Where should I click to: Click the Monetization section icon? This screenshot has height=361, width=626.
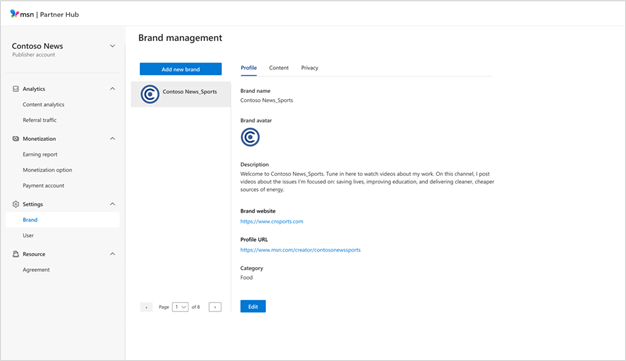[x=16, y=139]
